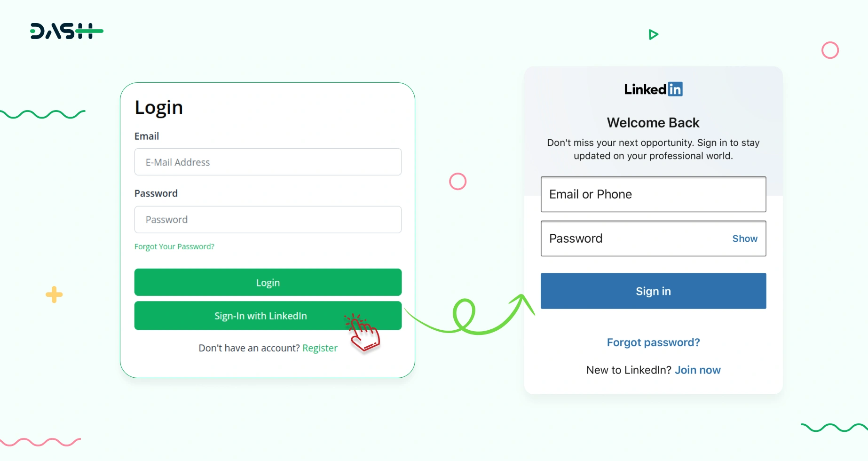The image size is (868, 461).
Task: Click the LinkedIn logo
Action: tap(653, 89)
